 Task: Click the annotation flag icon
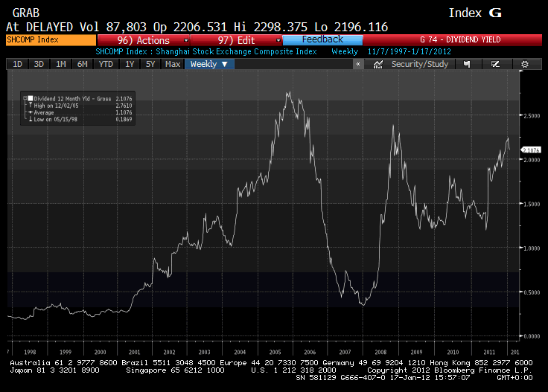pos(467,64)
